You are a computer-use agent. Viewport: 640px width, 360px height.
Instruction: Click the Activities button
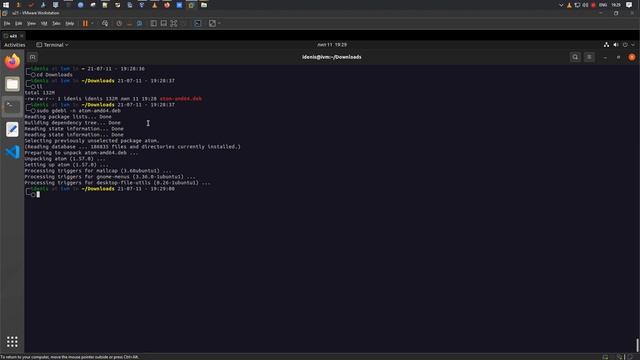coord(15,45)
